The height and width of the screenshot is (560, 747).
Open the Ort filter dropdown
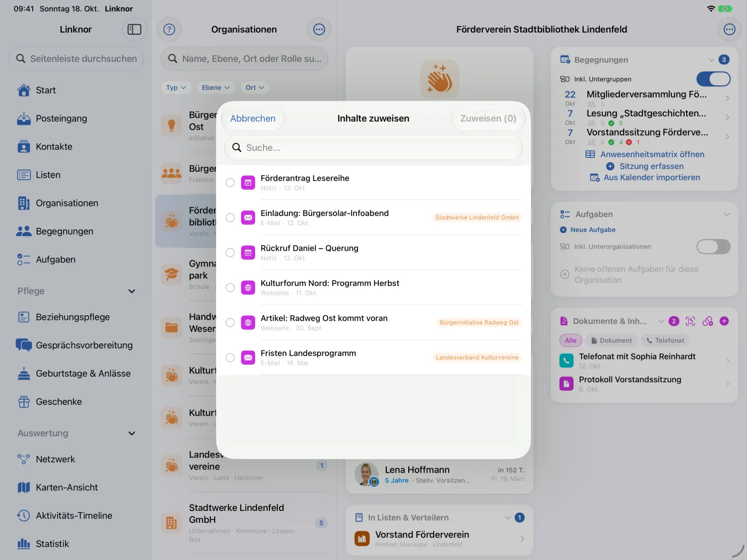pos(255,87)
